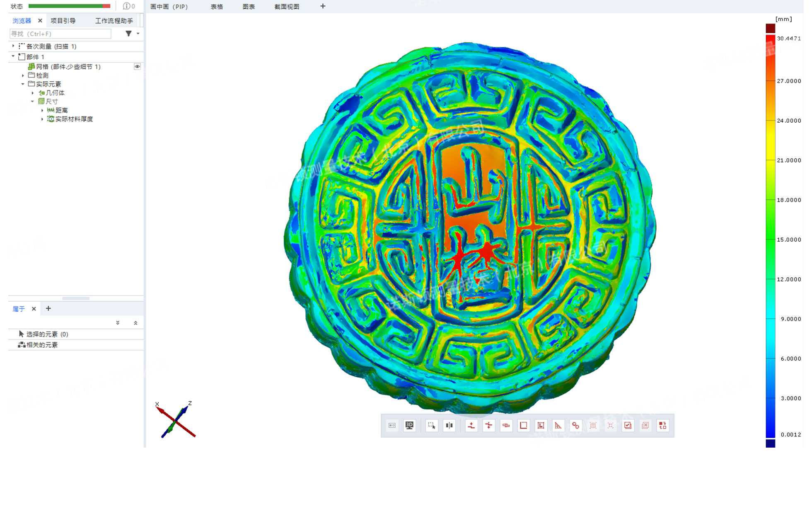Switch to the 3D view icon

409,425
